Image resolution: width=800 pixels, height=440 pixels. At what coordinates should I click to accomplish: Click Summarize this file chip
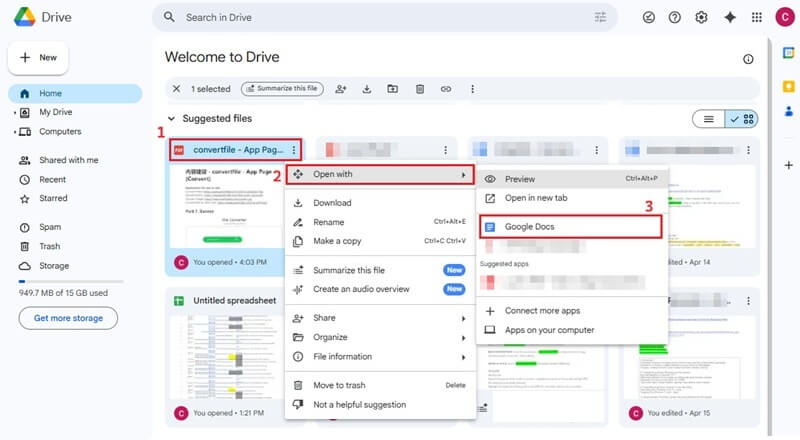282,89
